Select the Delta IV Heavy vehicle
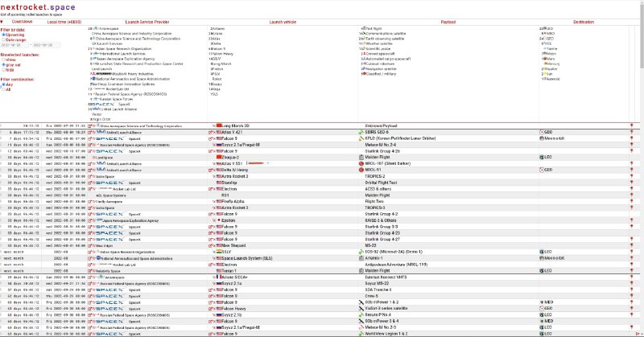This screenshot has height=337, width=644. coord(234,170)
